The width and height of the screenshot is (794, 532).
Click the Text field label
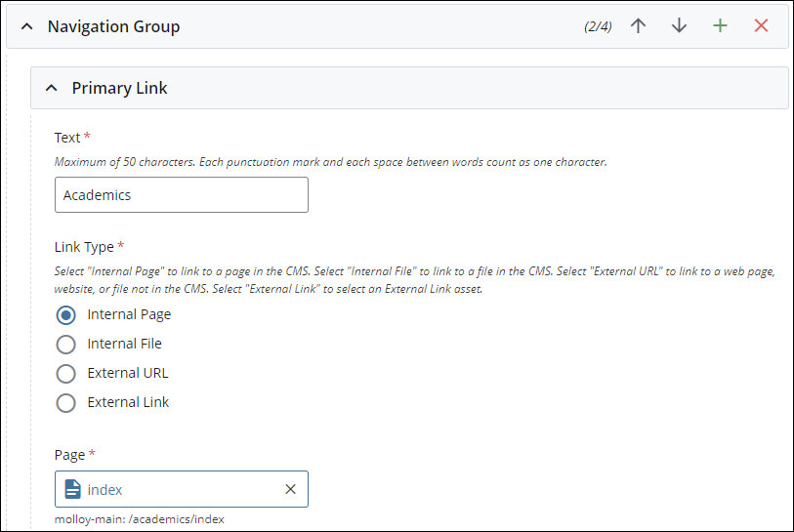click(x=67, y=138)
